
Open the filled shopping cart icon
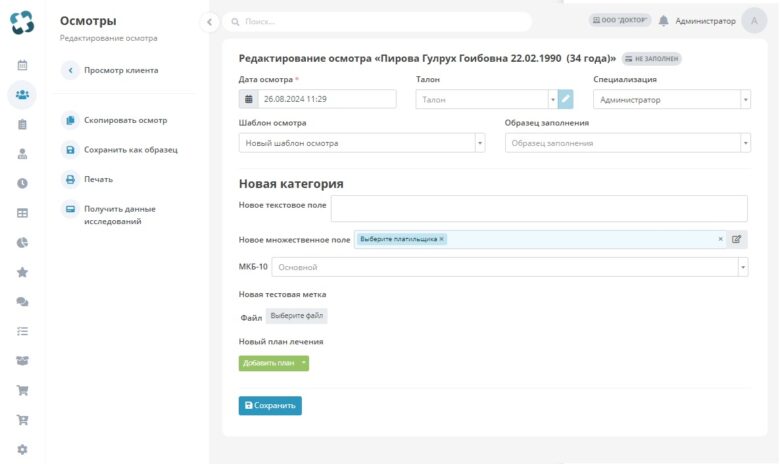click(22, 390)
